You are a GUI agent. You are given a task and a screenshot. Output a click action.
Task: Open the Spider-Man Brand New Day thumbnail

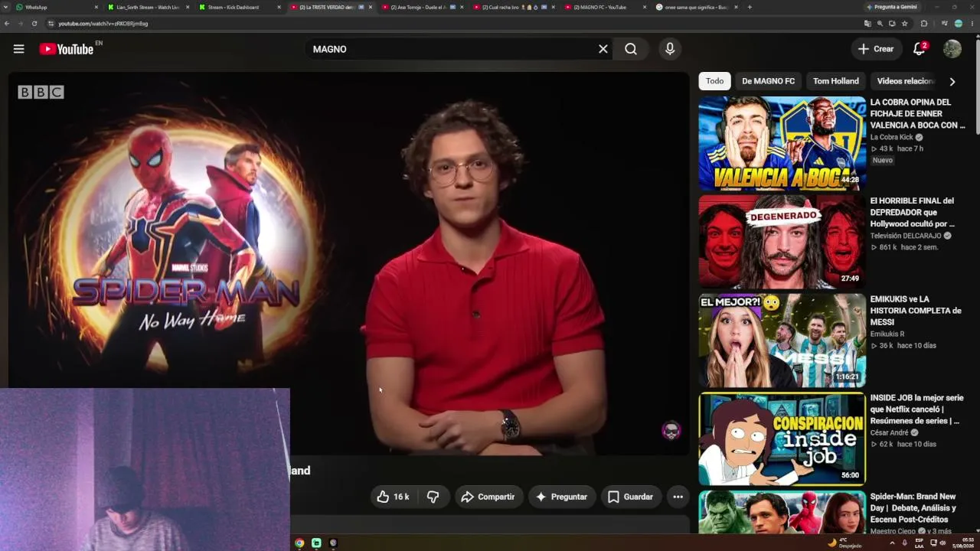782,513
